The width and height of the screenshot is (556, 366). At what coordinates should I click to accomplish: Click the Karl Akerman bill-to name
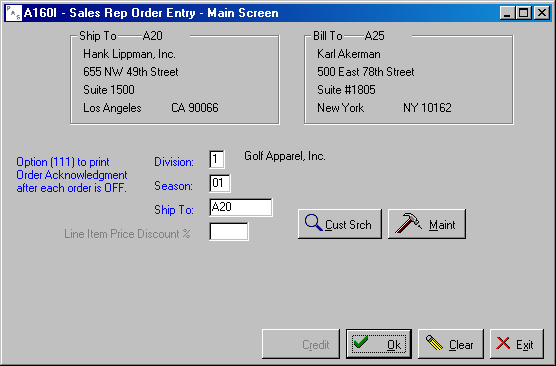point(349,54)
